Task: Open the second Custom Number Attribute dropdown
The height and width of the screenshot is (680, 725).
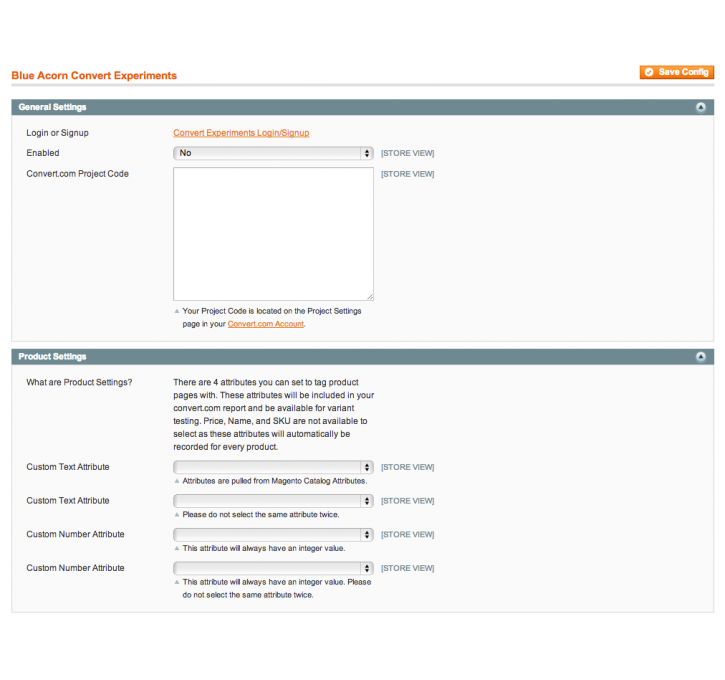Action: point(273,568)
